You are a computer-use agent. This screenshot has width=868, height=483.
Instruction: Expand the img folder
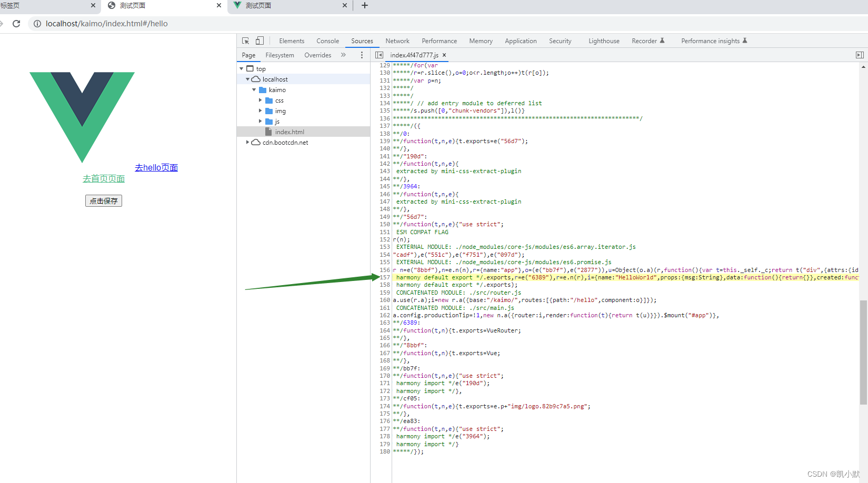[260, 111]
